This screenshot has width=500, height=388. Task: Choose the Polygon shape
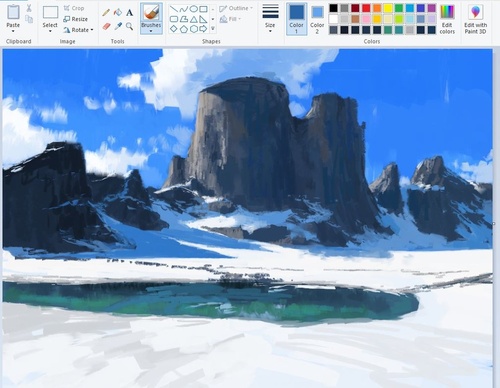tap(184, 19)
